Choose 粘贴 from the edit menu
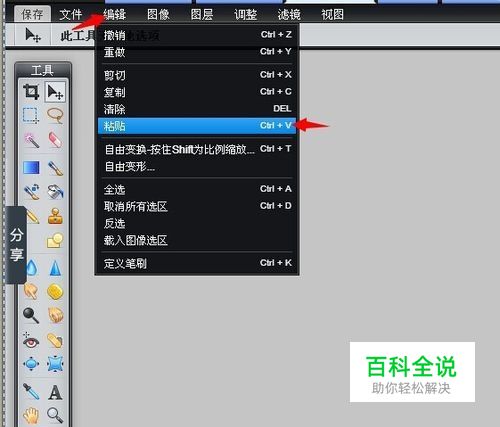The width and height of the screenshot is (500, 427). point(197,126)
